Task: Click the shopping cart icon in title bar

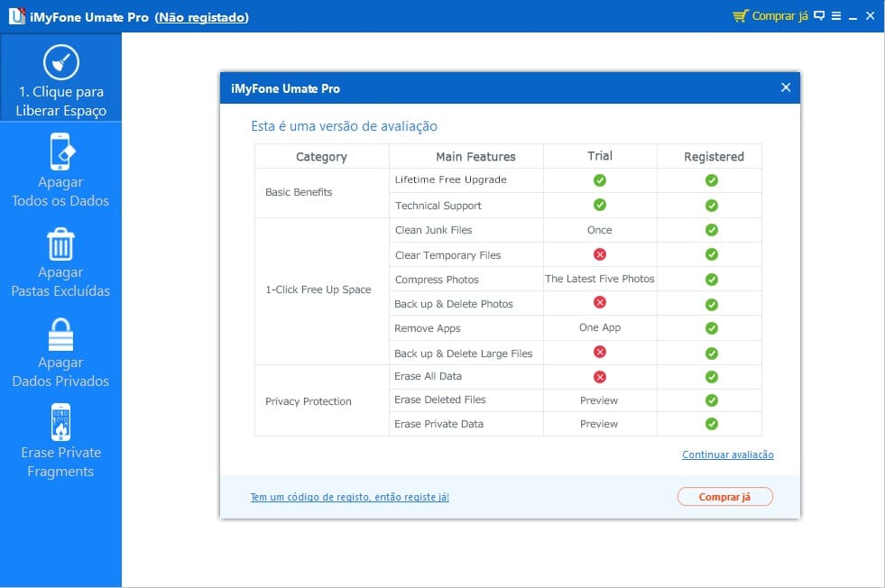Action: coord(741,16)
